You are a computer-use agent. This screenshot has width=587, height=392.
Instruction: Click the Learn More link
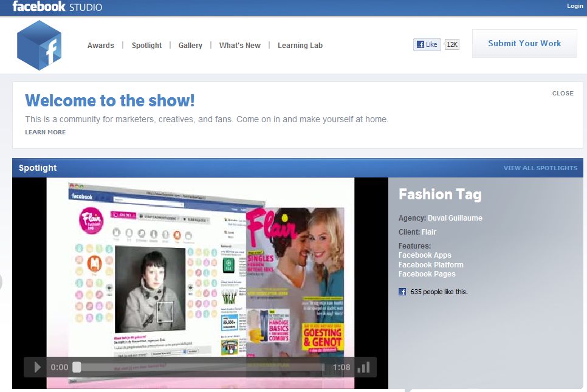(46, 132)
